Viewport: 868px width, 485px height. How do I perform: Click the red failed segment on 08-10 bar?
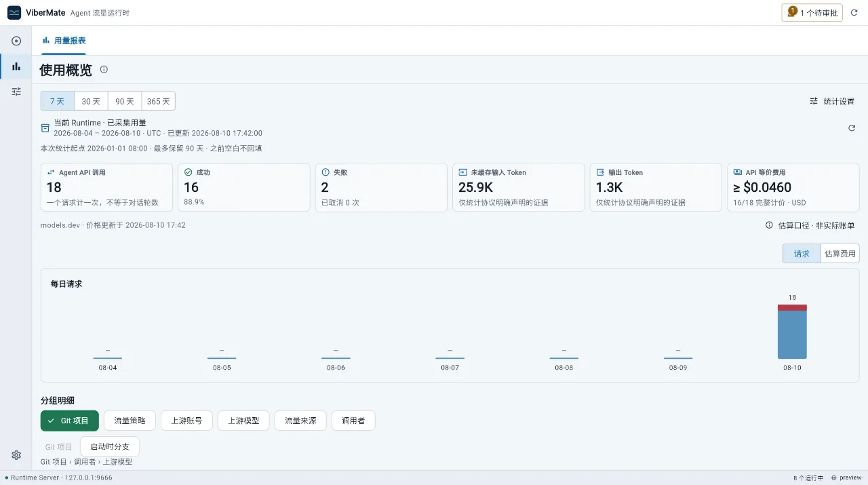pyautogui.click(x=792, y=308)
